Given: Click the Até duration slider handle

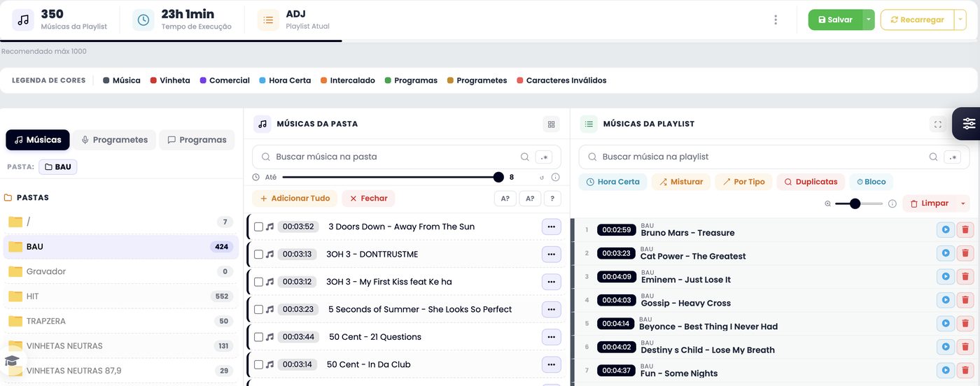Looking at the screenshot, I should point(498,178).
